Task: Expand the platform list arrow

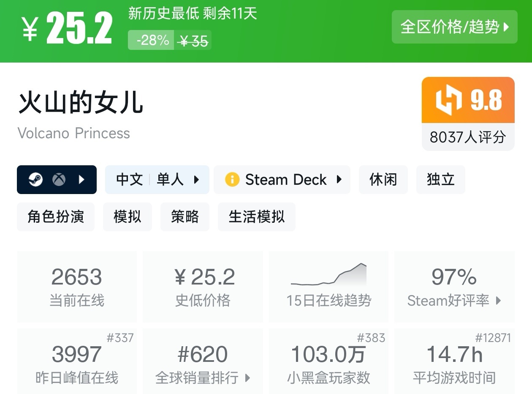Action: (82, 180)
